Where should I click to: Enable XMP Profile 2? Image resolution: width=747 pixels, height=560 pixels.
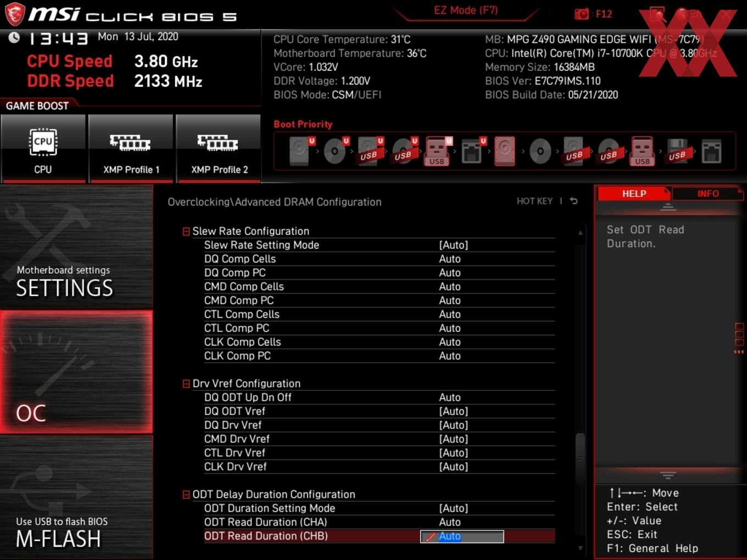(x=219, y=148)
